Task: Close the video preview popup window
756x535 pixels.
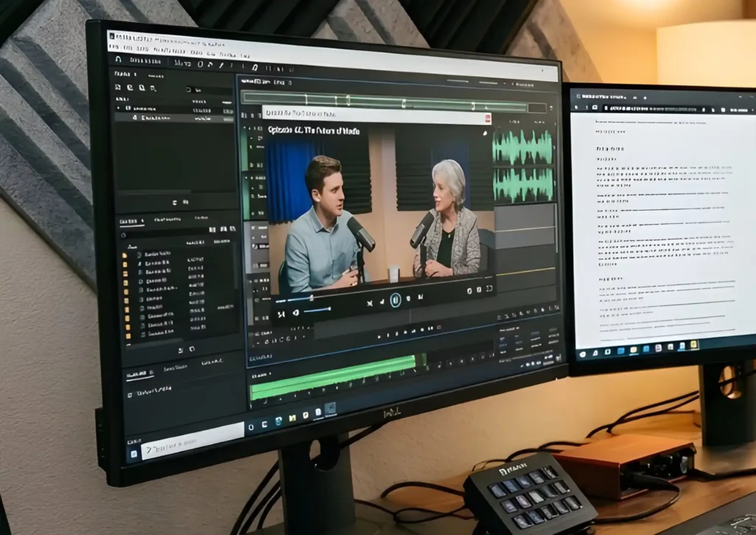Action: [487, 118]
